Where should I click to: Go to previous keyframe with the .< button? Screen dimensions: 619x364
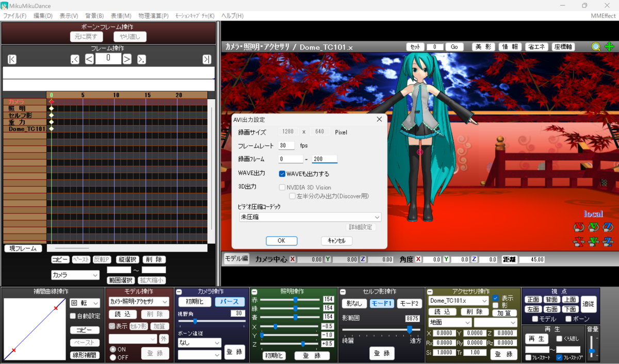coord(75,59)
